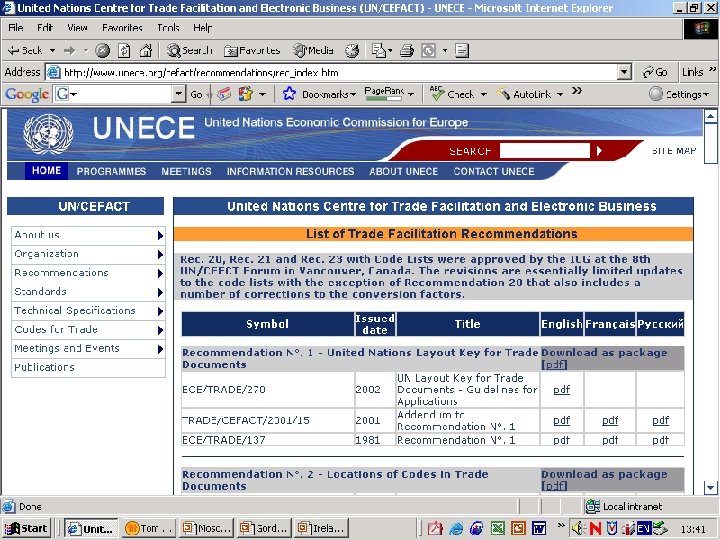This screenshot has height=540, width=720.
Task: Open the Tools menu
Action: [168, 28]
